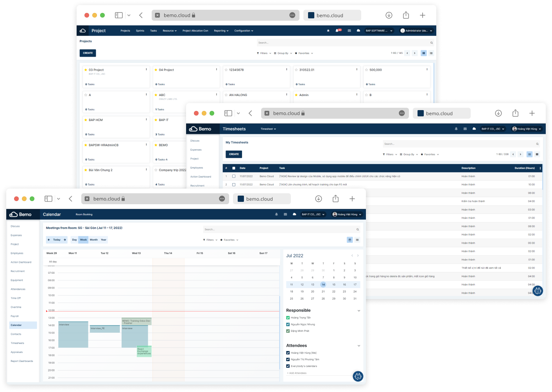Click the chatbot icon in Calendar window
Screen dimensions: 552x392
[358, 376]
